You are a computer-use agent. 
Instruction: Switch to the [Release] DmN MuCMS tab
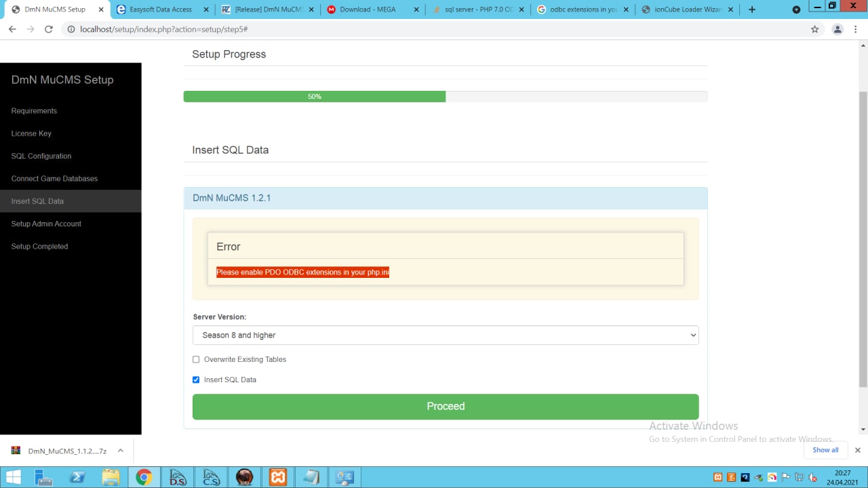268,9
